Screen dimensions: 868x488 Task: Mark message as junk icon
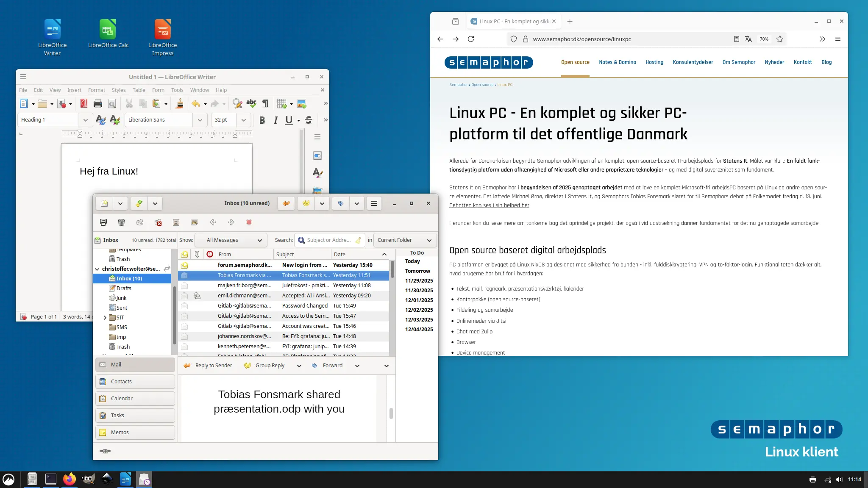[x=140, y=222]
